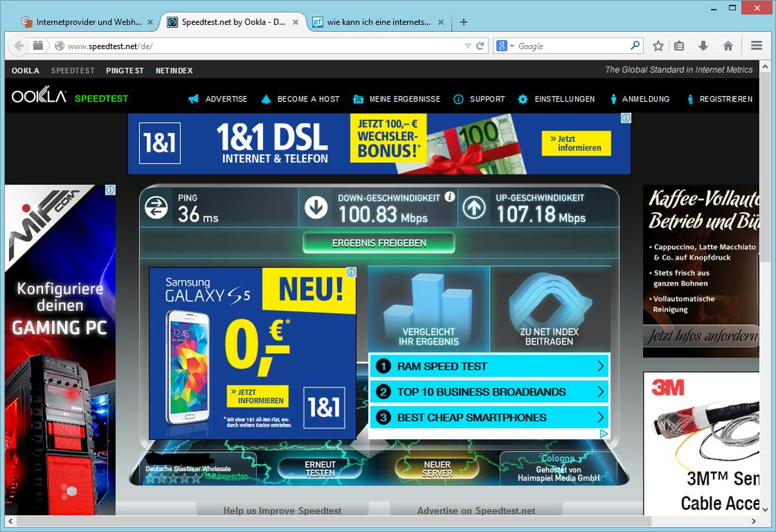The width and height of the screenshot is (776, 532).
Task: Click the Kaffee-Vollautomat ad banner
Action: [700, 272]
